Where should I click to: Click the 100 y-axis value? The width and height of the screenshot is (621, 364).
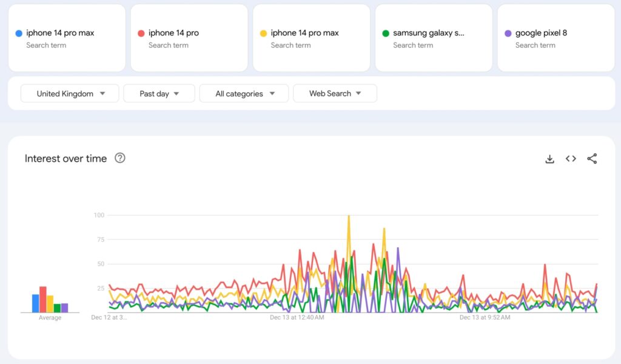click(99, 215)
